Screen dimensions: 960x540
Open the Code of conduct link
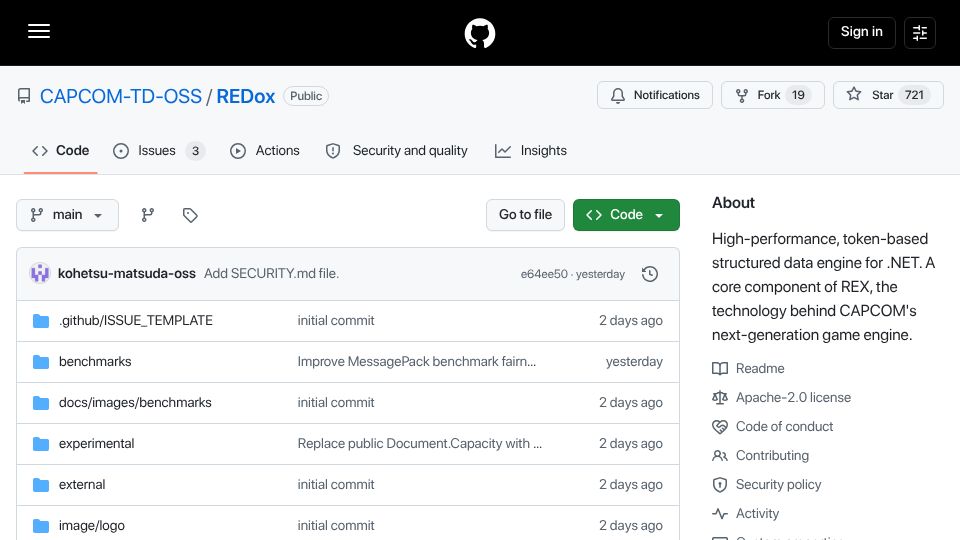coord(784,427)
